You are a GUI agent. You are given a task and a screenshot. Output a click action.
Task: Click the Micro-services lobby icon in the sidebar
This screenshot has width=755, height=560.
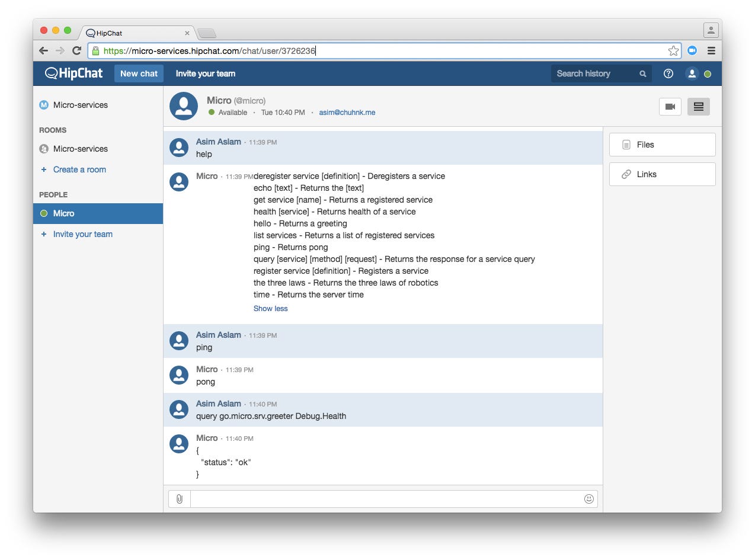pos(44,105)
